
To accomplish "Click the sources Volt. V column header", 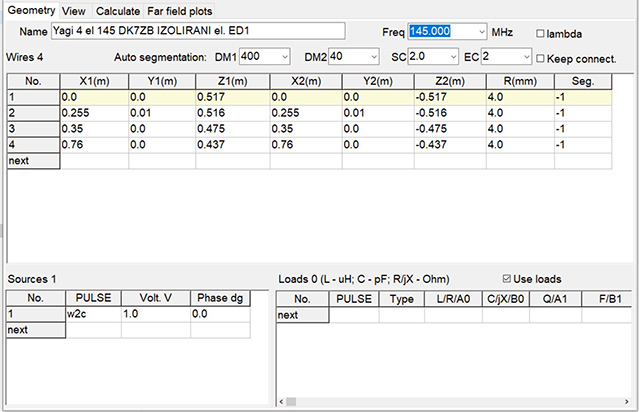I will pyautogui.click(x=156, y=298).
